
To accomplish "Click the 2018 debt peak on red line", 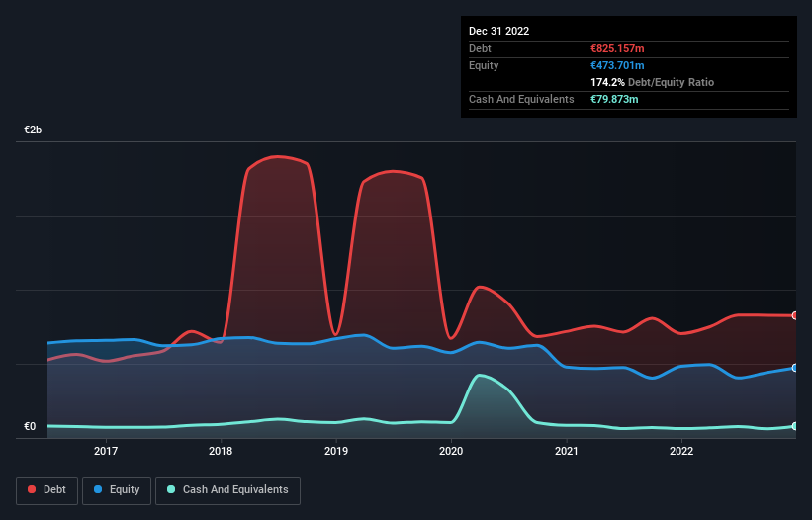I will (278, 156).
